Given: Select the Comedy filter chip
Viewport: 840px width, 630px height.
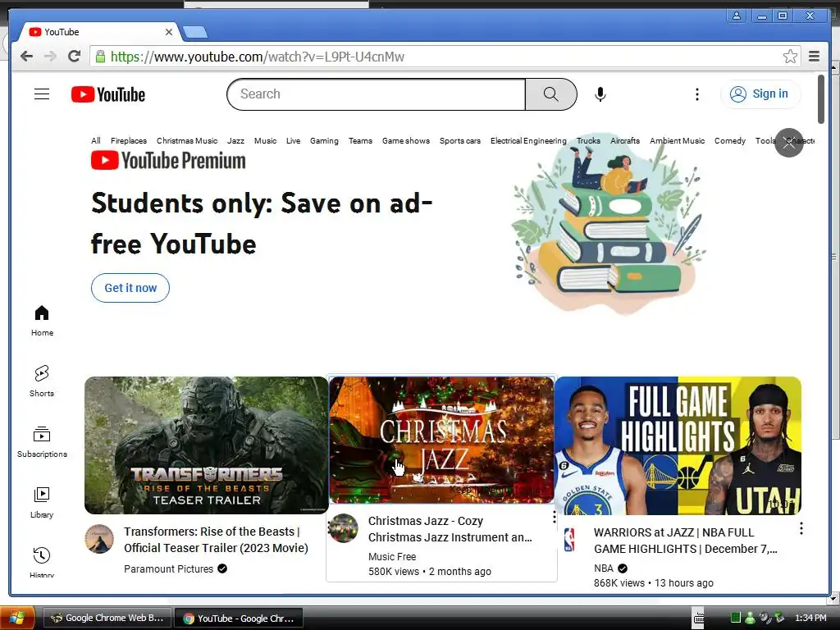Looking at the screenshot, I should click(x=729, y=141).
